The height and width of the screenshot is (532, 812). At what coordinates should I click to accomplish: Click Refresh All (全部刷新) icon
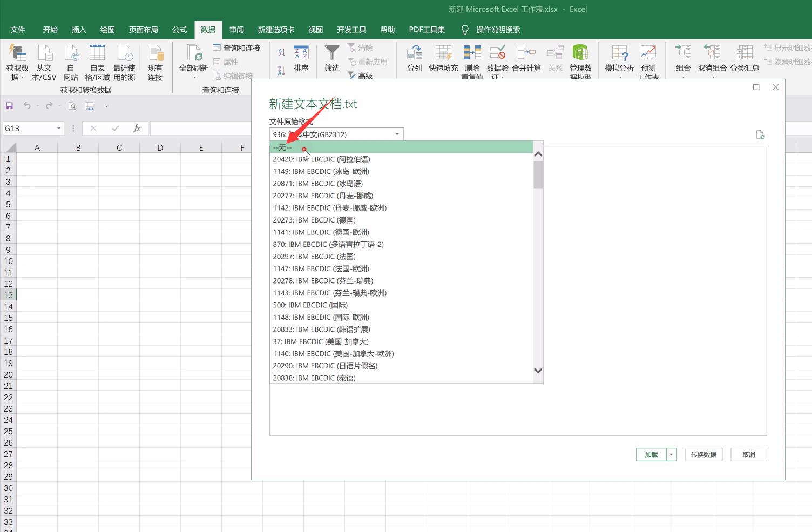pos(194,54)
